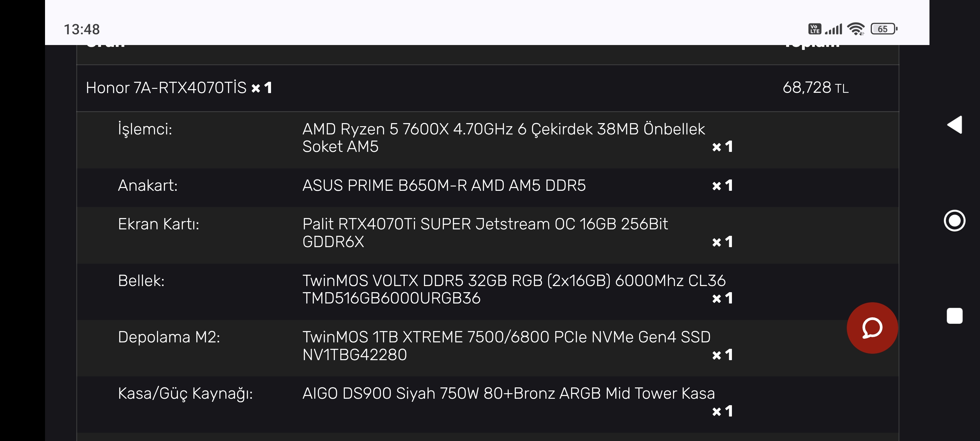
Task: Select TwinMOS 1TB XTREME SSD entry
Action: [506, 346]
